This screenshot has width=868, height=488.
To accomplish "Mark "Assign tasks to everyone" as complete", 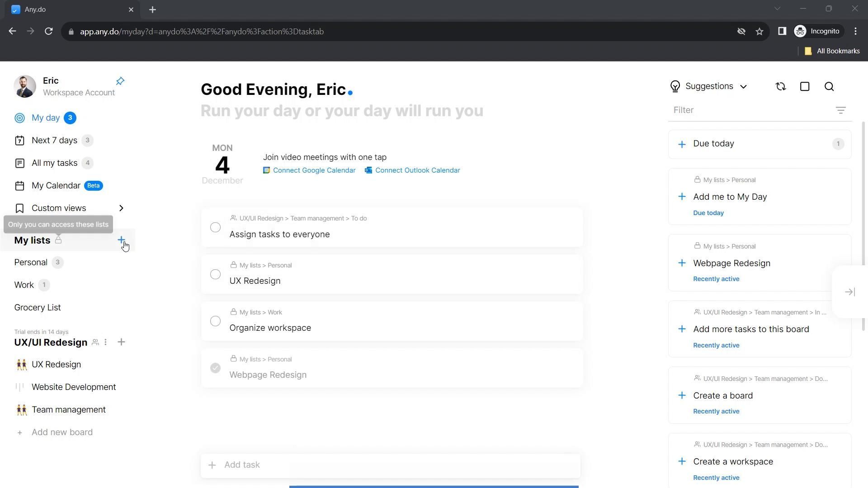I will point(216,227).
